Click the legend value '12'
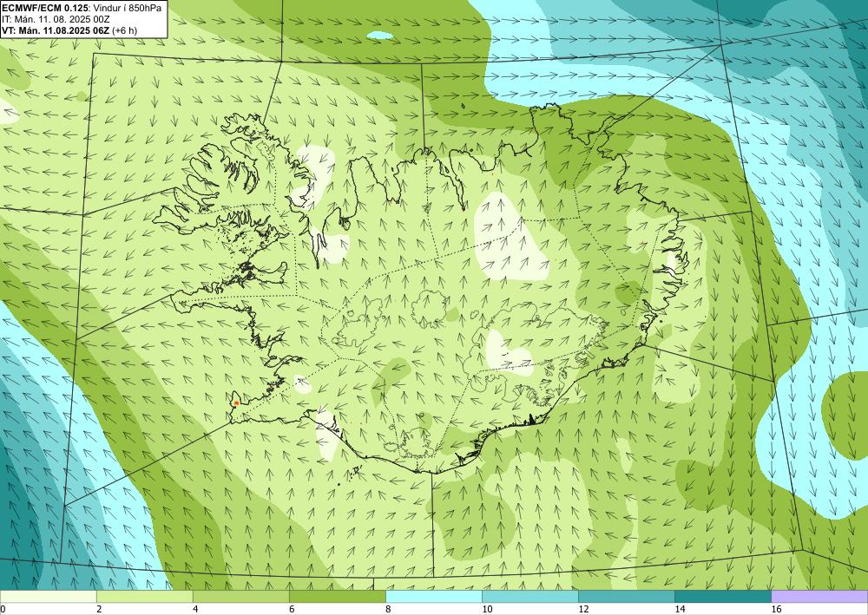The image size is (868, 615). point(583,609)
